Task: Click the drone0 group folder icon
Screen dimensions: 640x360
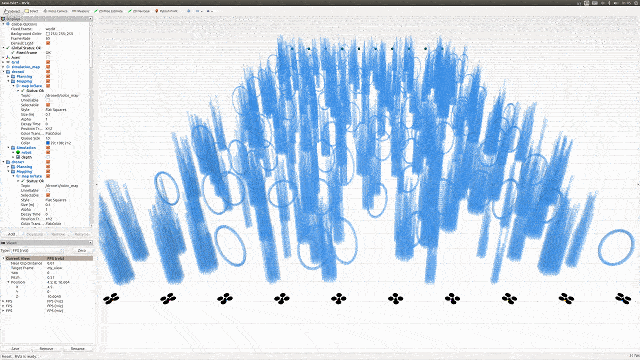Action: [x=8, y=71]
